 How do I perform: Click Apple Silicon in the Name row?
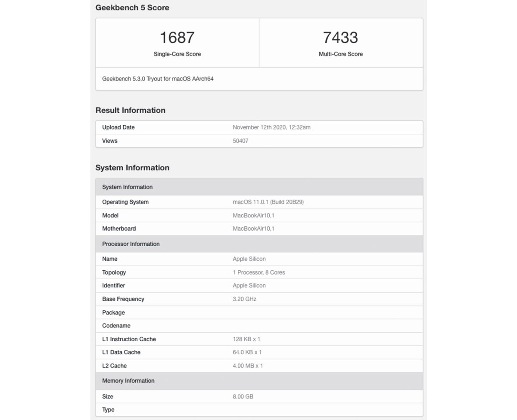(249, 259)
